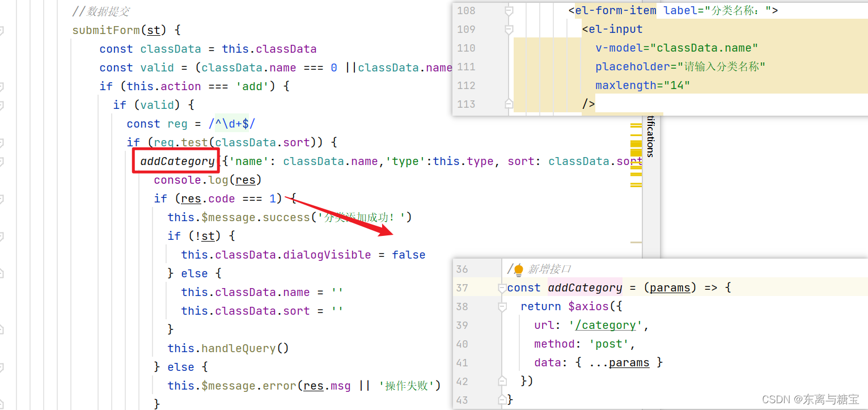Click the this.classData.sort = '' line

click(x=262, y=311)
